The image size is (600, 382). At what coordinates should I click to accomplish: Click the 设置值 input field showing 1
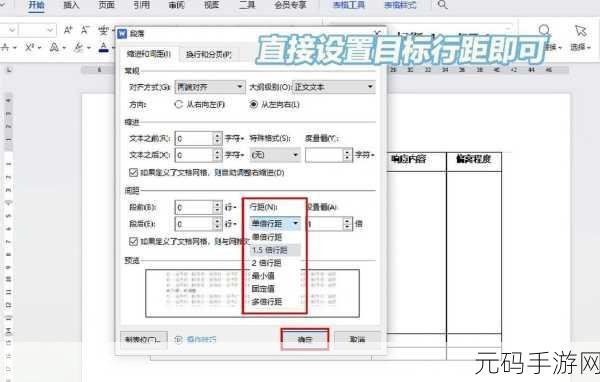point(324,224)
